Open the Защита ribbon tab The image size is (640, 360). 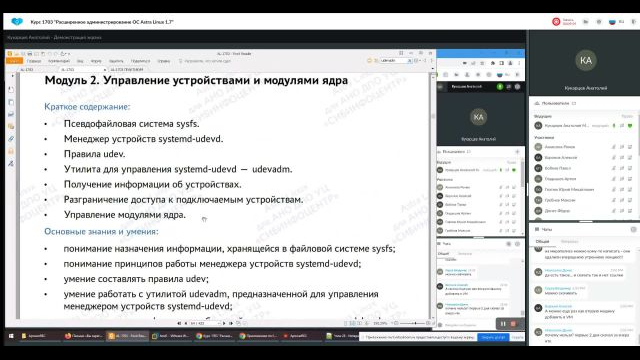(116, 61)
